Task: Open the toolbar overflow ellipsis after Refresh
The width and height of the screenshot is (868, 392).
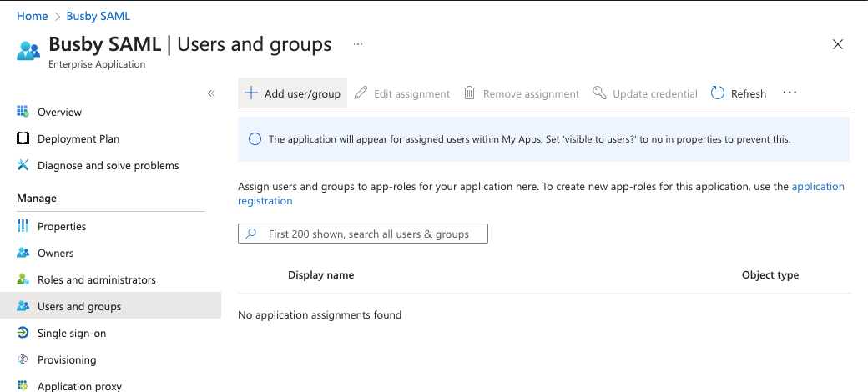Action: (x=790, y=93)
